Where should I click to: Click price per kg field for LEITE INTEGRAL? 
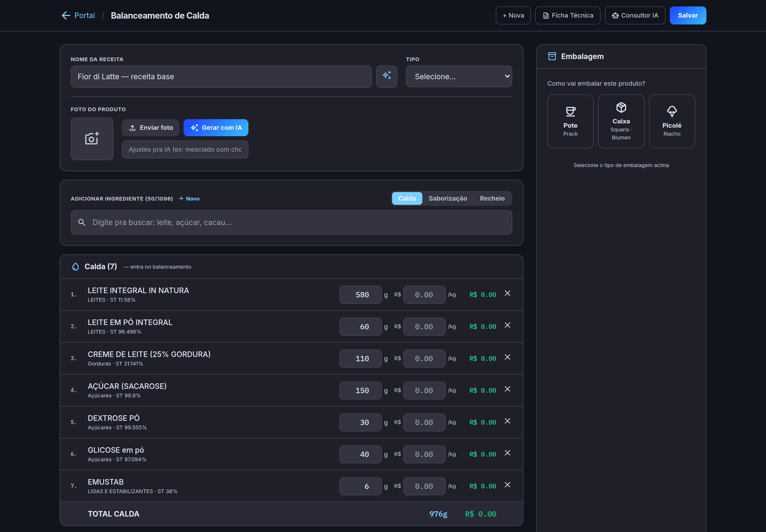coord(424,295)
